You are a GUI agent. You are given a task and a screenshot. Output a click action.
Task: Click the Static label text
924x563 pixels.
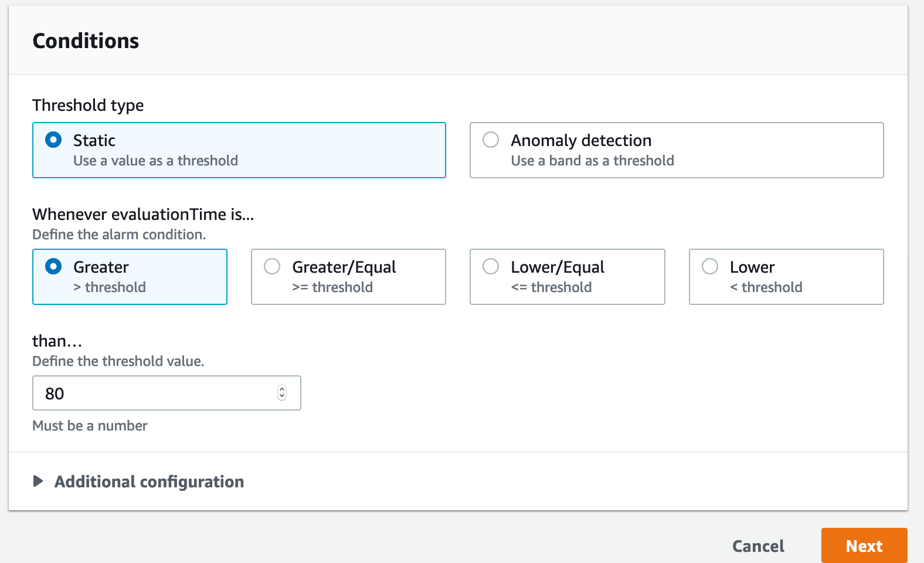point(94,141)
